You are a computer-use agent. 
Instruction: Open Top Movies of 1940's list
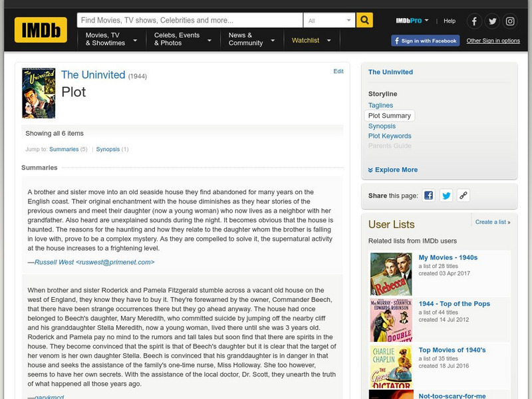[452, 350]
